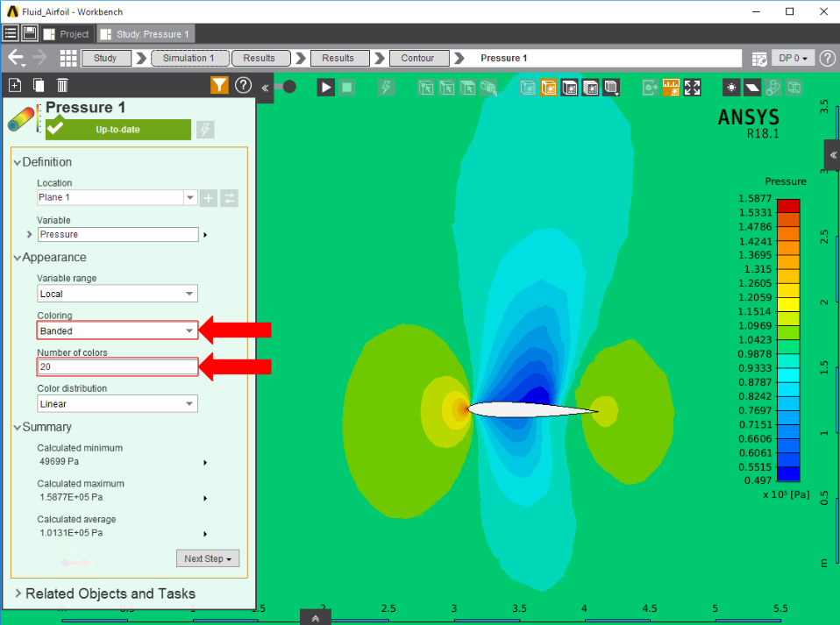Open the hamburger application menu
840x625 pixels.
11,33
